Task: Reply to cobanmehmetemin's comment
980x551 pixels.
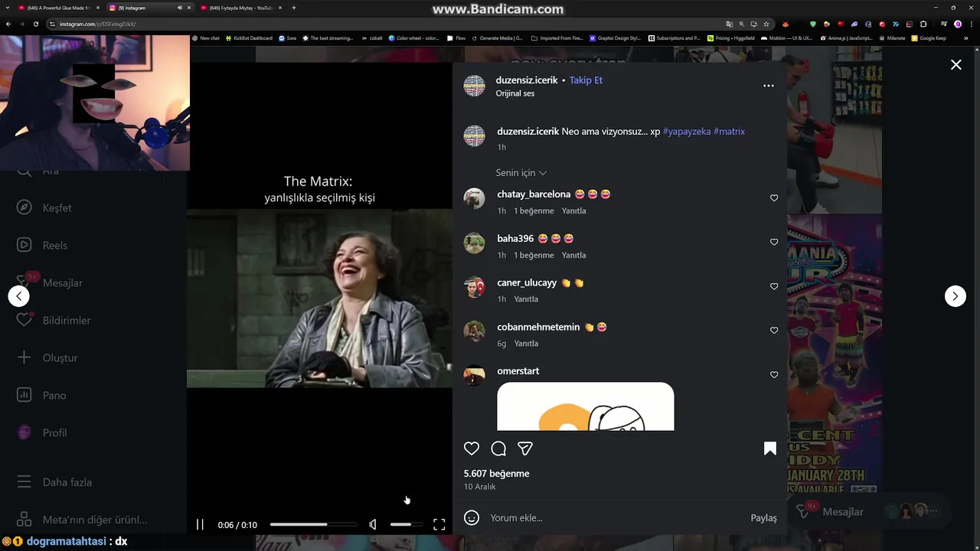Action: pos(526,344)
